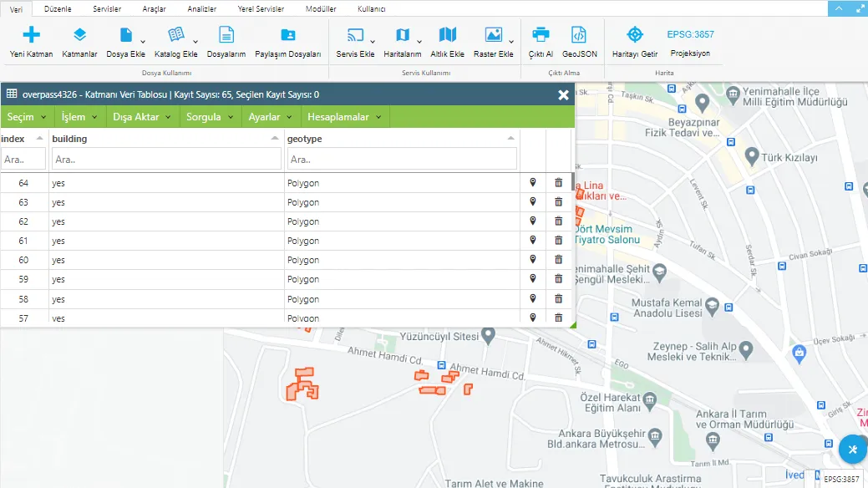Zoom to record 64 with its pin icon
The width and height of the screenshot is (868, 488).
pyautogui.click(x=533, y=182)
